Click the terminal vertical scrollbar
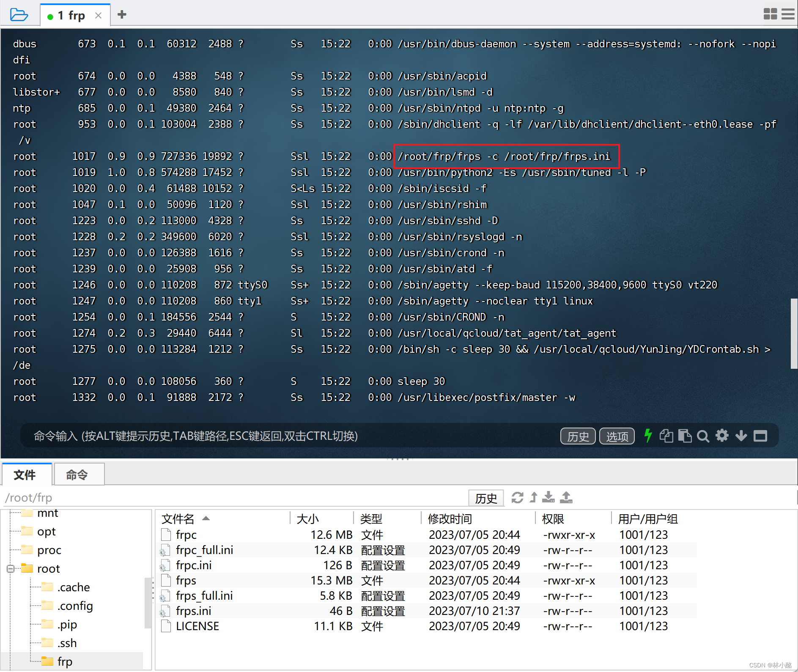This screenshot has height=672, width=798. point(794,334)
